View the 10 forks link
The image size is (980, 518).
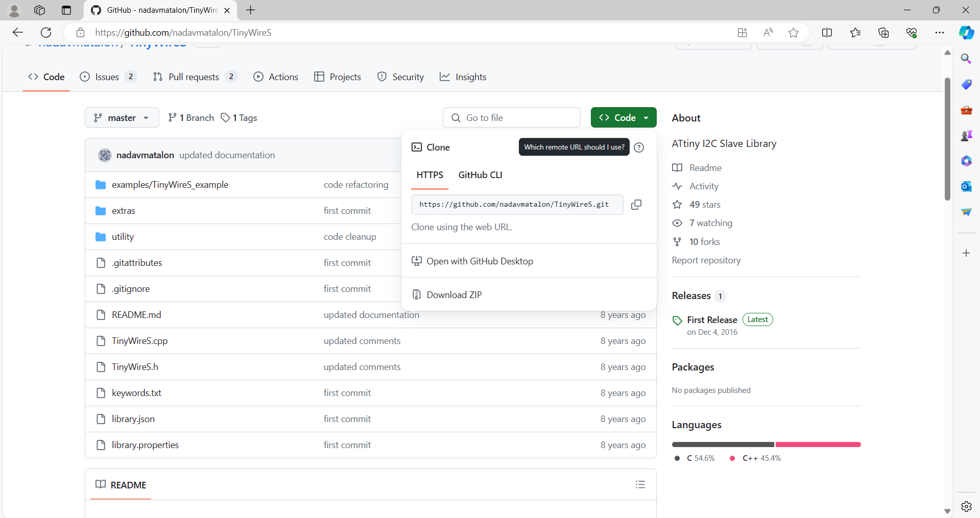coord(696,242)
